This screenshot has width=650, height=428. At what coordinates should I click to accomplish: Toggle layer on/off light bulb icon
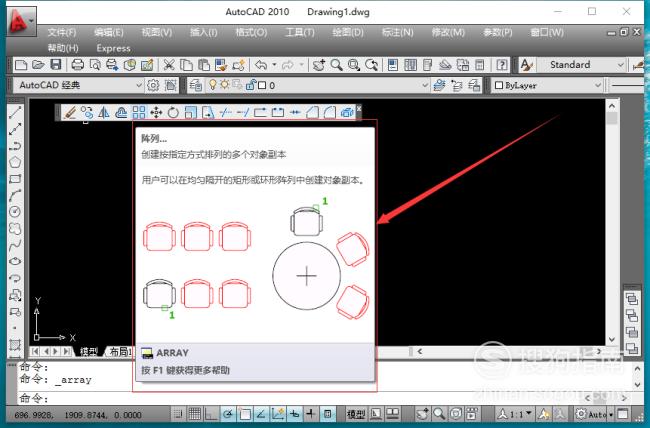point(213,85)
